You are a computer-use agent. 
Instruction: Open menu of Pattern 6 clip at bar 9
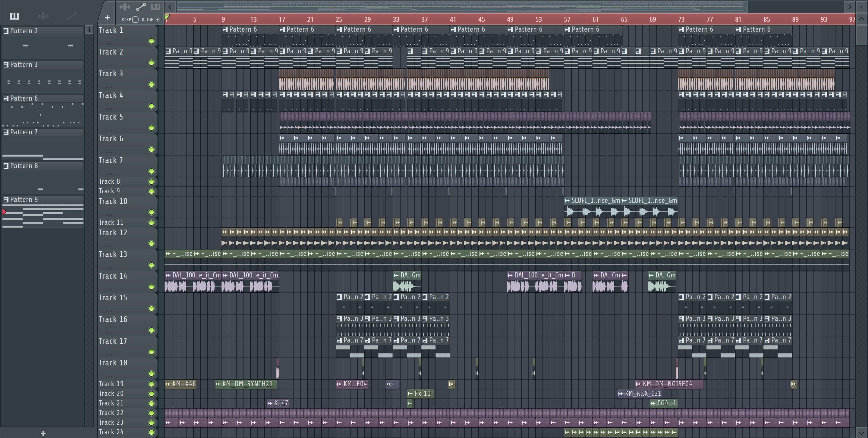(225, 30)
